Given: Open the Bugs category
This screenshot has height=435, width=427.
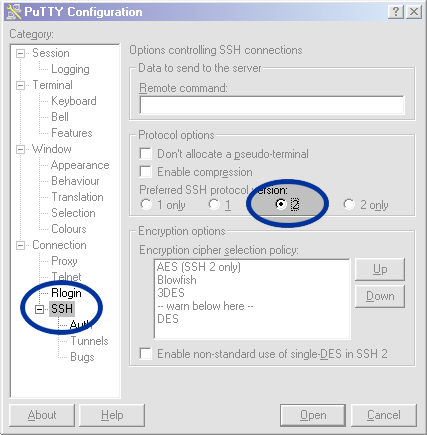Looking at the screenshot, I should click(82, 357).
